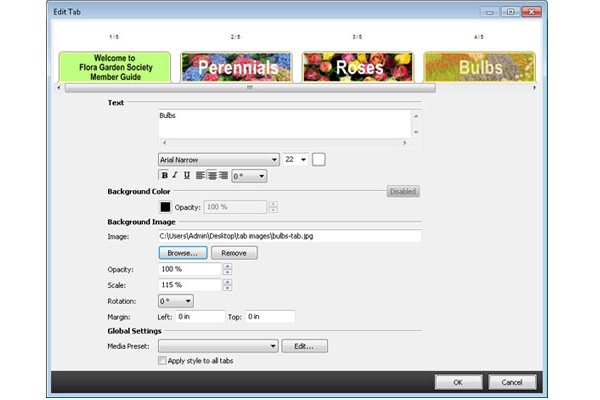Toggle the Disabled background color button
The height and width of the screenshot is (400, 600).
[403, 191]
